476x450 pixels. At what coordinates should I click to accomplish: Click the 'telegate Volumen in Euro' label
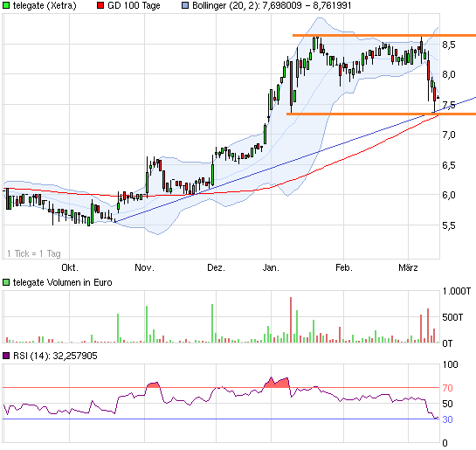tap(63, 282)
